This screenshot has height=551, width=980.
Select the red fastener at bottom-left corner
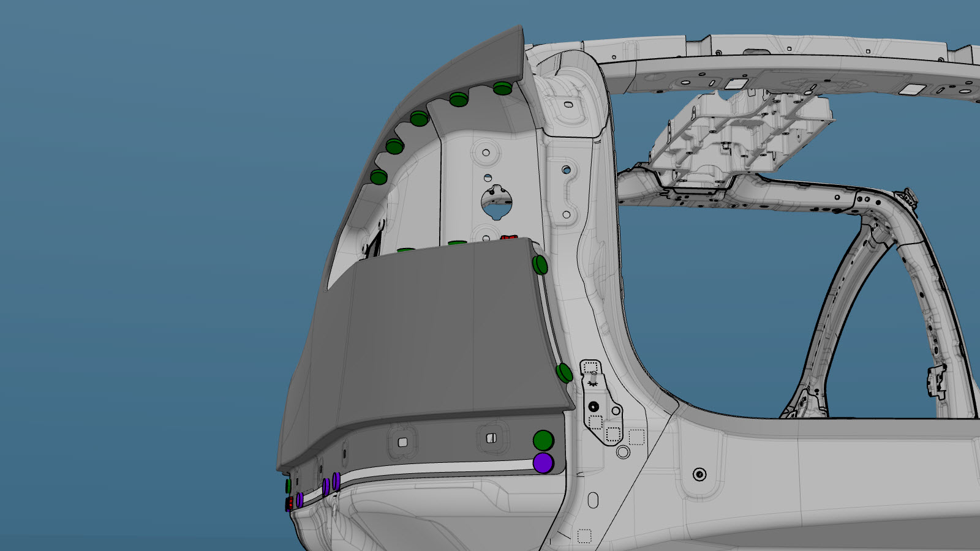(289, 504)
